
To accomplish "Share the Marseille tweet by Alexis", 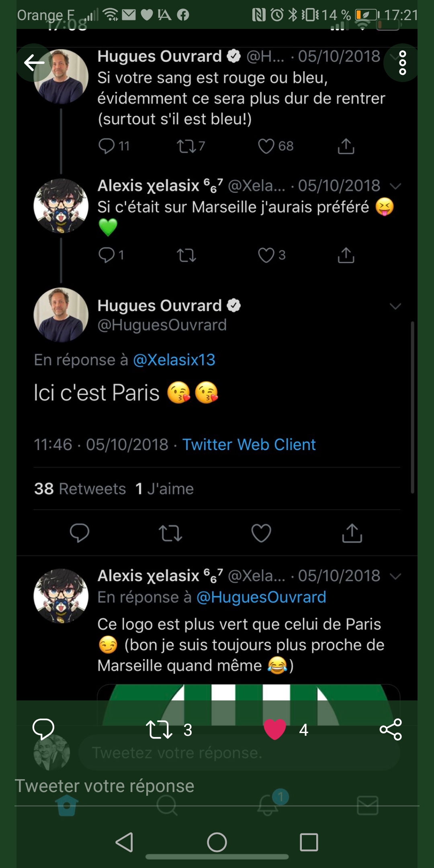I will coord(346,255).
